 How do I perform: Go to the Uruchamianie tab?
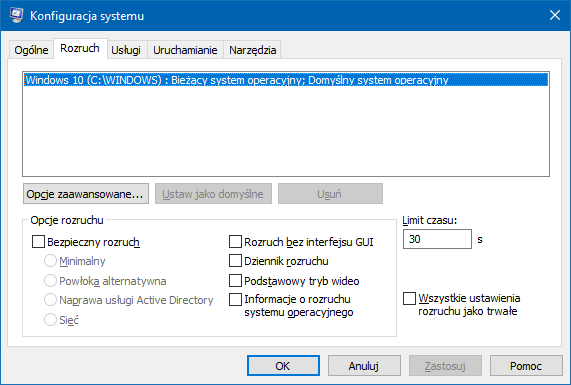coord(185,50)
